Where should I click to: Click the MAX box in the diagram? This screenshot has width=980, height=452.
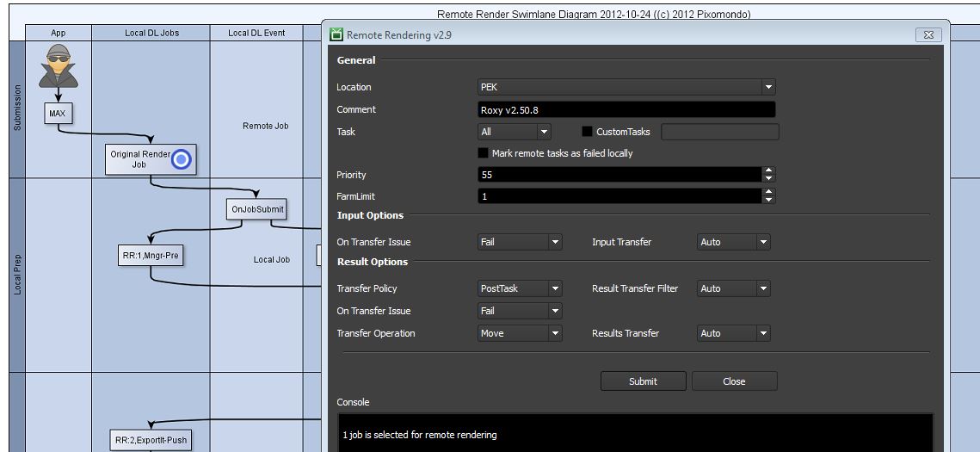[58, 114]
